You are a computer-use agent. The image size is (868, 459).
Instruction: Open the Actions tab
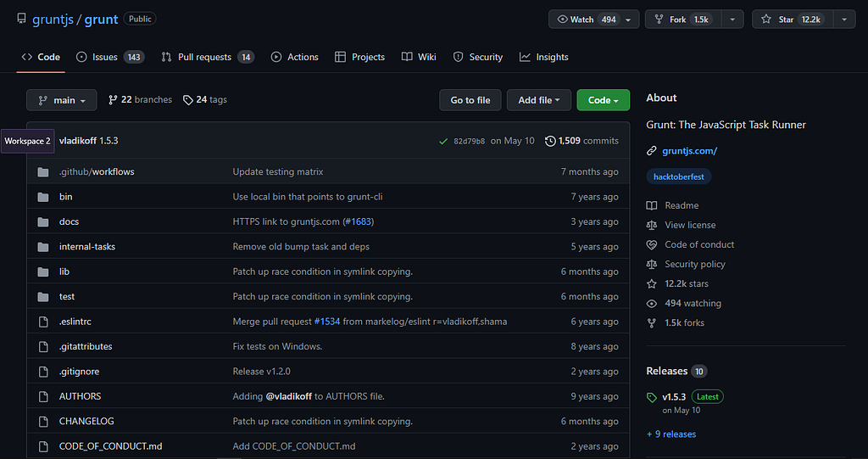(294, 57)
